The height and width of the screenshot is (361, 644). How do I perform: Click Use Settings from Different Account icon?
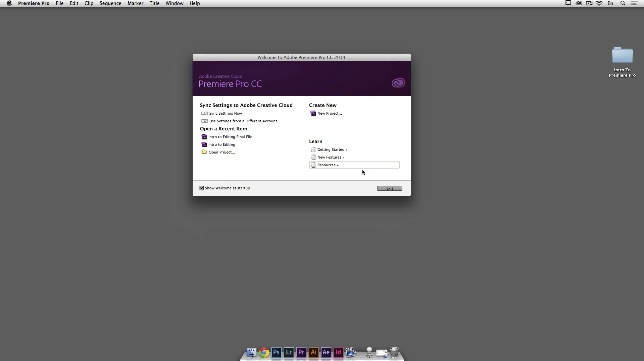tap(204, 121)
